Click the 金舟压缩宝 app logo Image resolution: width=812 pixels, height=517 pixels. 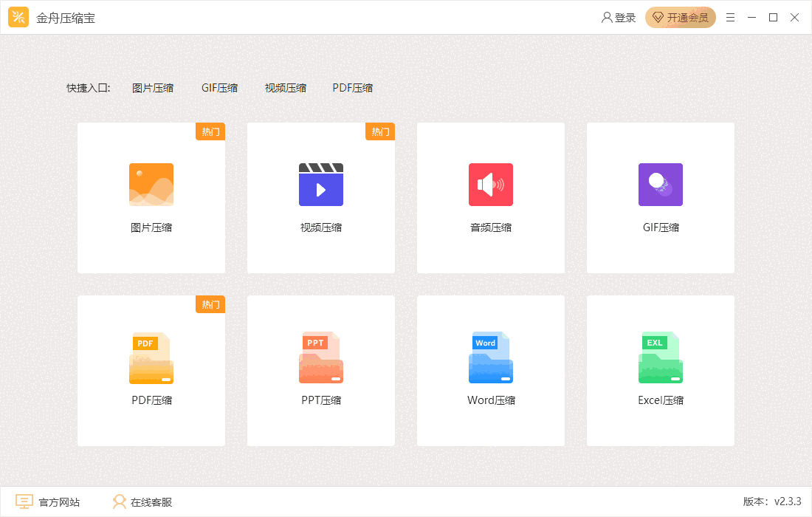click(x=18, y=17)
